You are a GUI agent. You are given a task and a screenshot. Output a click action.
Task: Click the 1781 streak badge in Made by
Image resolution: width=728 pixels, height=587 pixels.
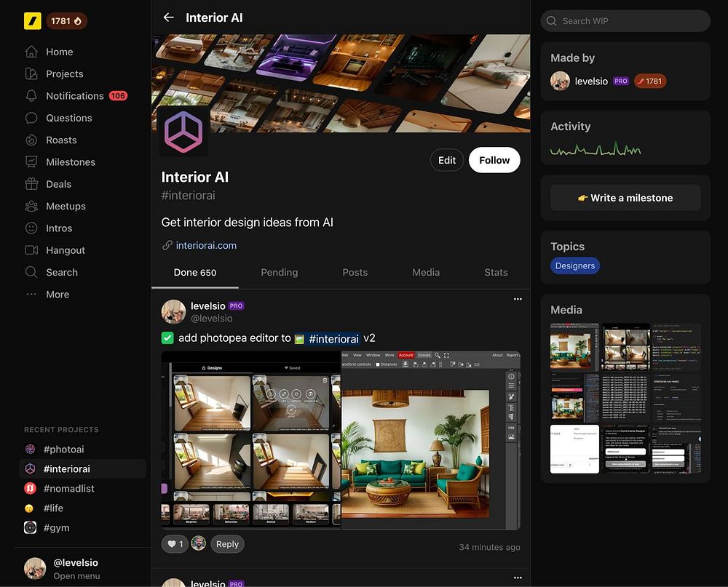[650, 81]
